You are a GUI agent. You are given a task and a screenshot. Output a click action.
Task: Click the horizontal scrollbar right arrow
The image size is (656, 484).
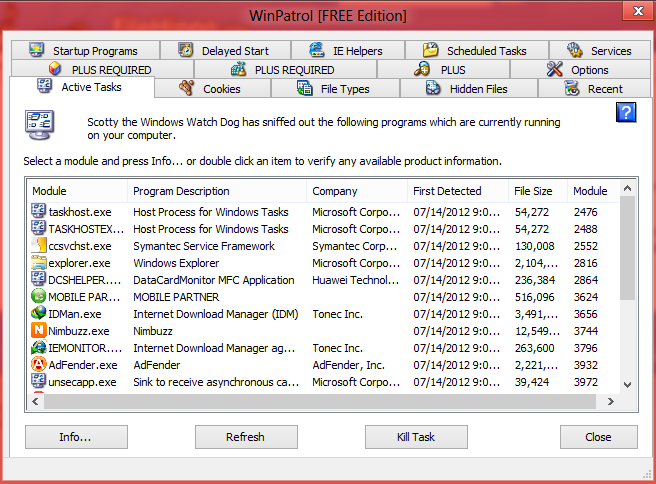tap(610, 402)
